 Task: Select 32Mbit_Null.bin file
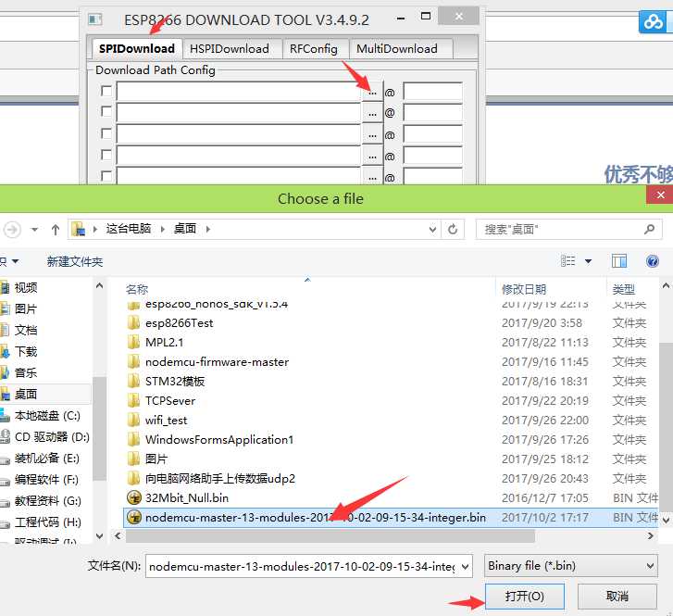(187, 498)
